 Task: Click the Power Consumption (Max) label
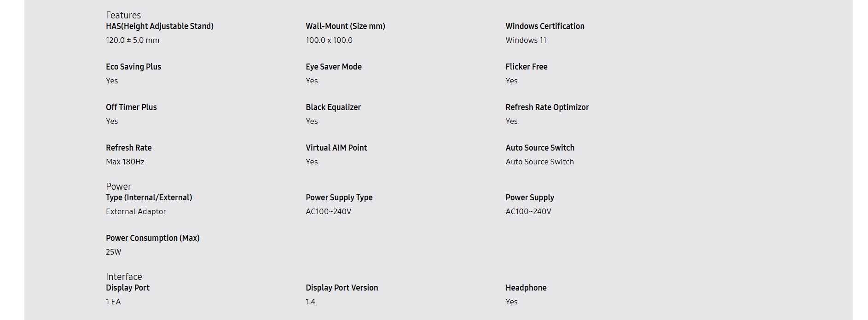[x=153, y=238]
